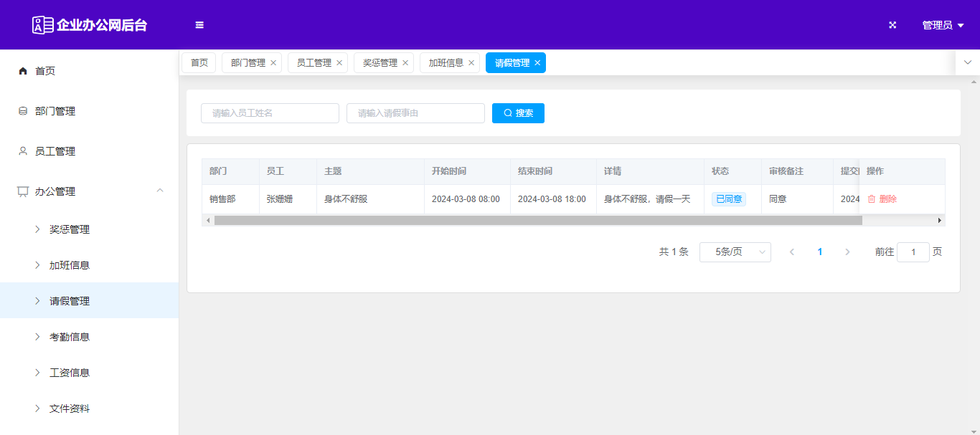Open 首页 via the home icon
Screen dimensions: 980x435
click(23, 71)
